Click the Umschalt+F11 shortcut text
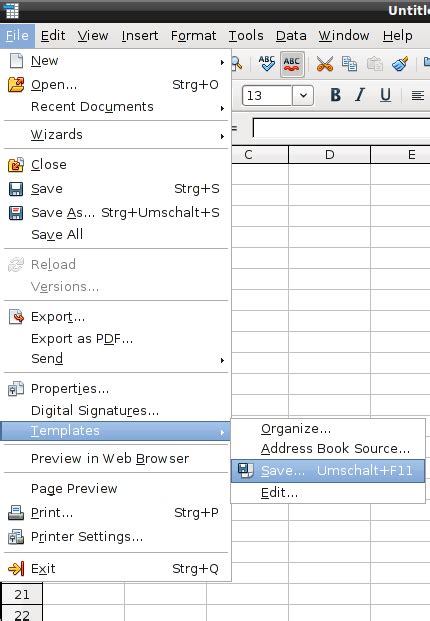The height and width of the screenshot is (621, 430). [365, 471]
